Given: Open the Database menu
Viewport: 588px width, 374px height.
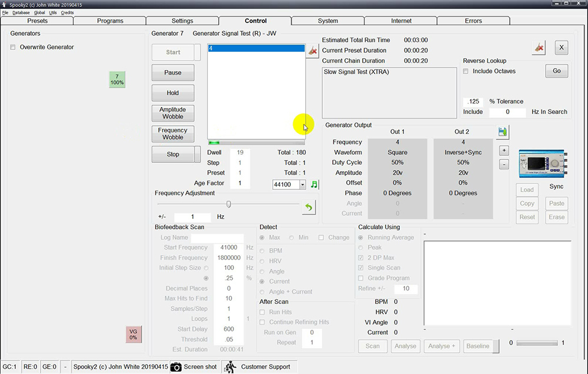Looking at the screenshot, I should (x=21, y=12).
